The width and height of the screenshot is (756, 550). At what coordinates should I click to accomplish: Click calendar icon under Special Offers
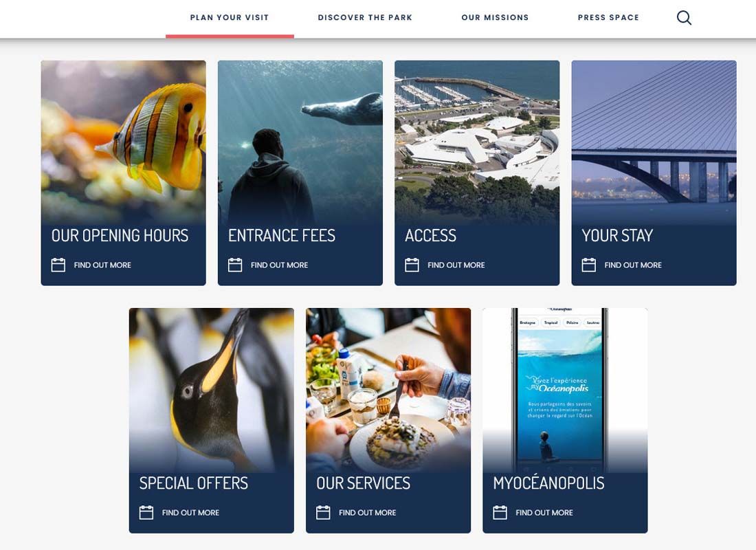[x=146, y=512]
